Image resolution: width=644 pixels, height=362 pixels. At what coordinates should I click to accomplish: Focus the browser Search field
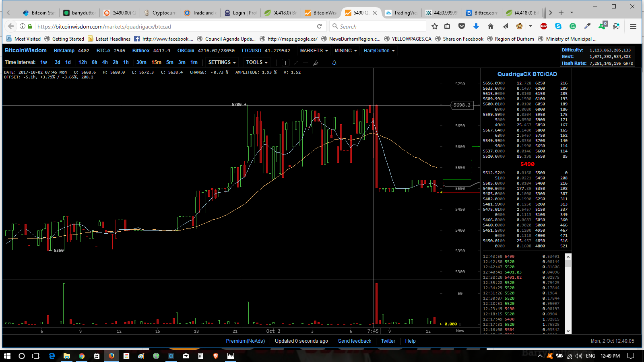coord(378,27)
